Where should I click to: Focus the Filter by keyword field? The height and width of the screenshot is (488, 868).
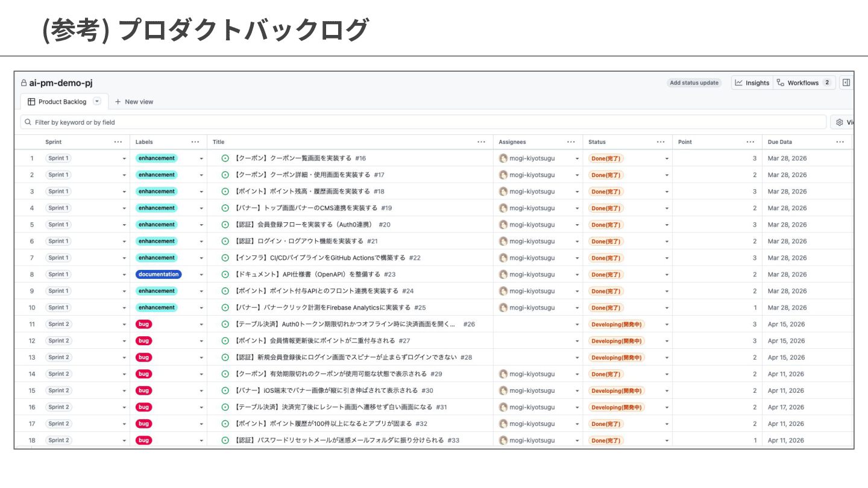pyautogui.click(x=422, y=122)
